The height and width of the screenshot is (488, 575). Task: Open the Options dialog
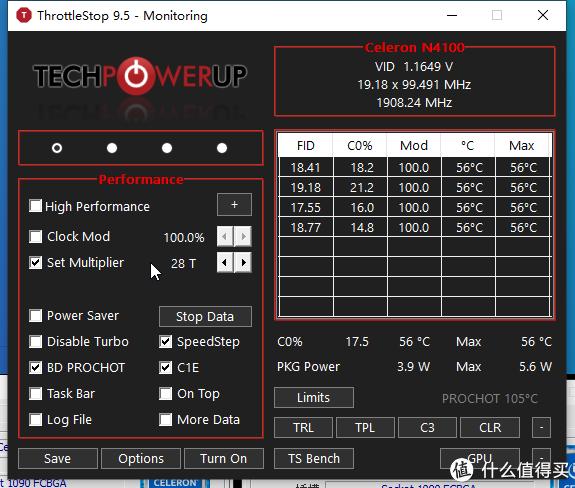coord(141,458)
